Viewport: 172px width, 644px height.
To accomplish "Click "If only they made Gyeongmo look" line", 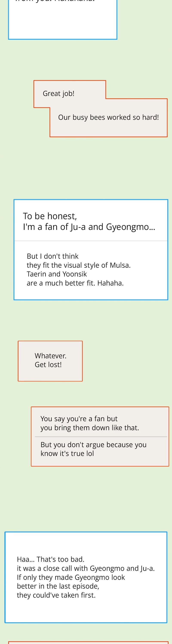I will tap(71, 577).
